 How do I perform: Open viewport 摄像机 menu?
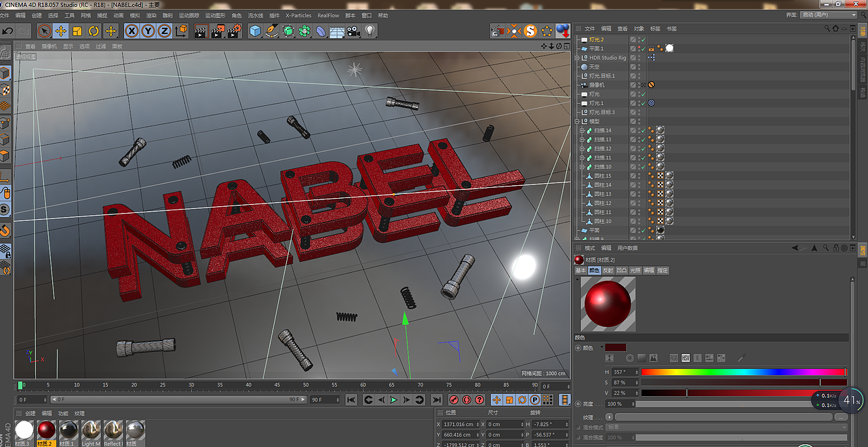tap(49, 46)
